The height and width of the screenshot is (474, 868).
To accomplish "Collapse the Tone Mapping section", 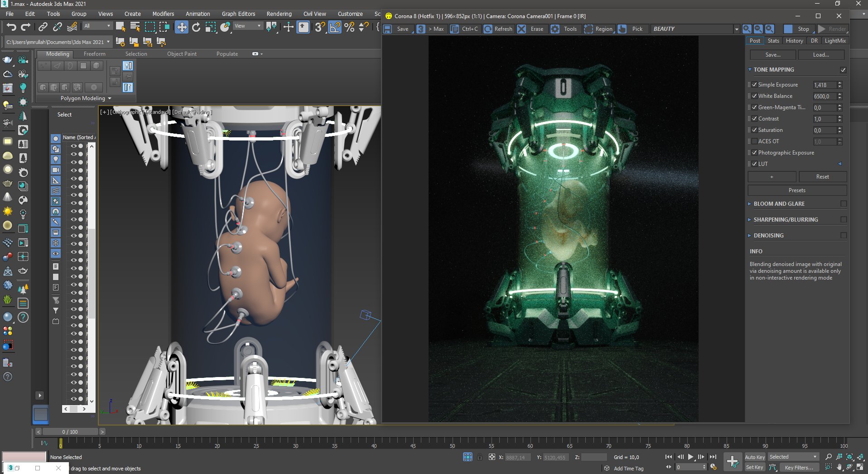I will pos(750,70).
